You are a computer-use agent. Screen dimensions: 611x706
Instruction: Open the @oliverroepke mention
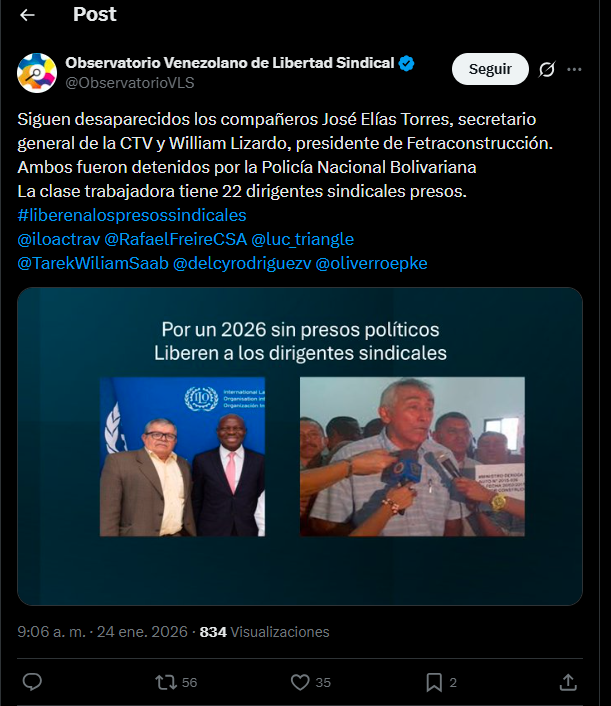pyautogui.click(x=371, y=265)
